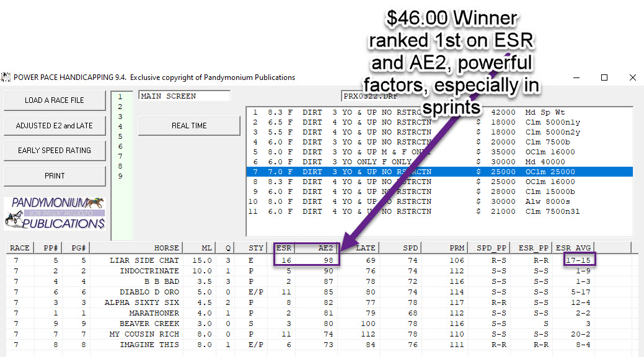Image resolution: width=644 pixels, height=357 pixels.
Task: Select race number 4 in green list
Action: tap(120, 126)
